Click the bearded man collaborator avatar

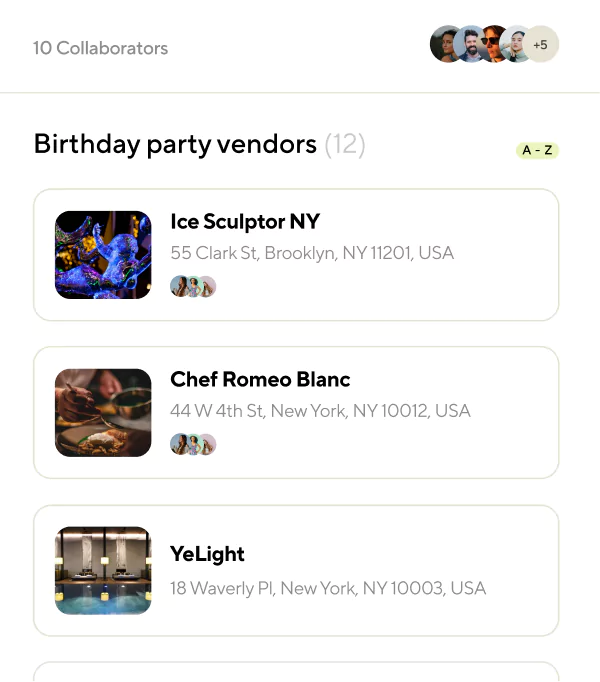[x=471, y=45]
